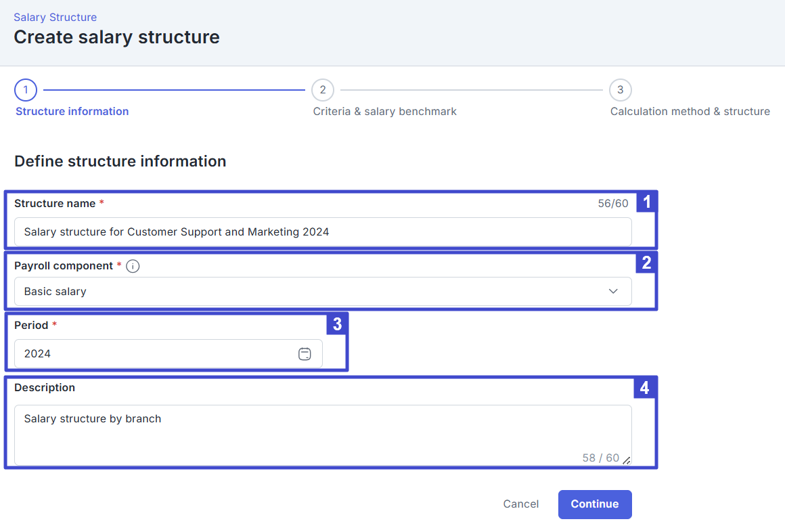
Task: Select the Calculation method & structure step
Action: [690, 111]
